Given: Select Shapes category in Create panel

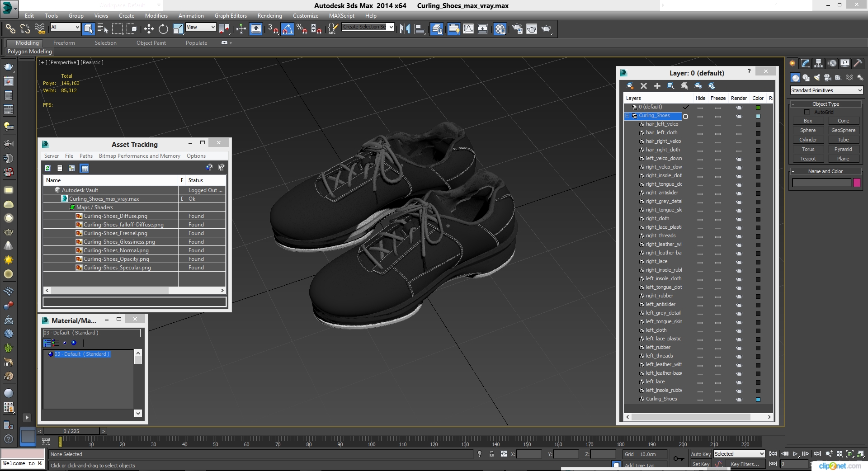Looking at the screenshot, I should click(x=806, y=78).
